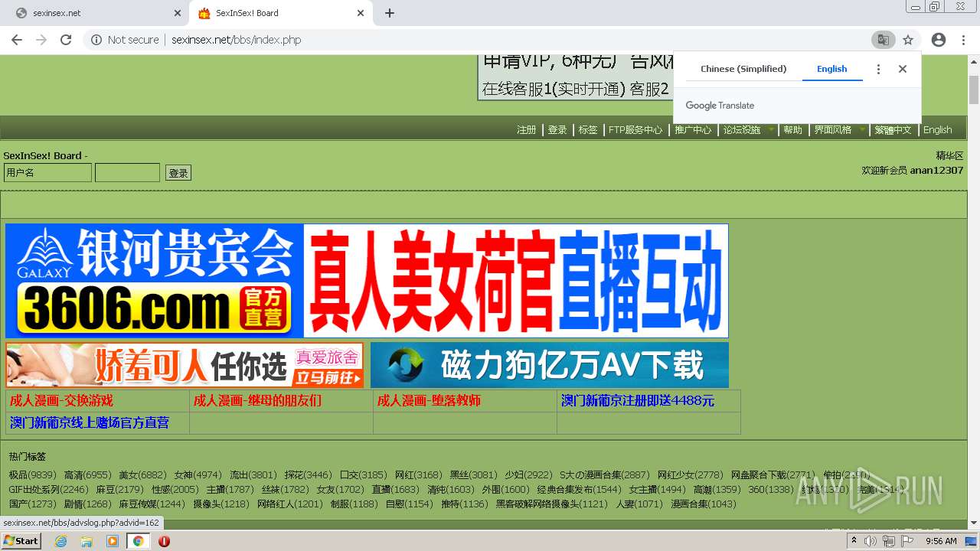This screenshot has height=551, width=980.
Task: Open the 标签 tags menu item
Action: (x=588, y=130)
